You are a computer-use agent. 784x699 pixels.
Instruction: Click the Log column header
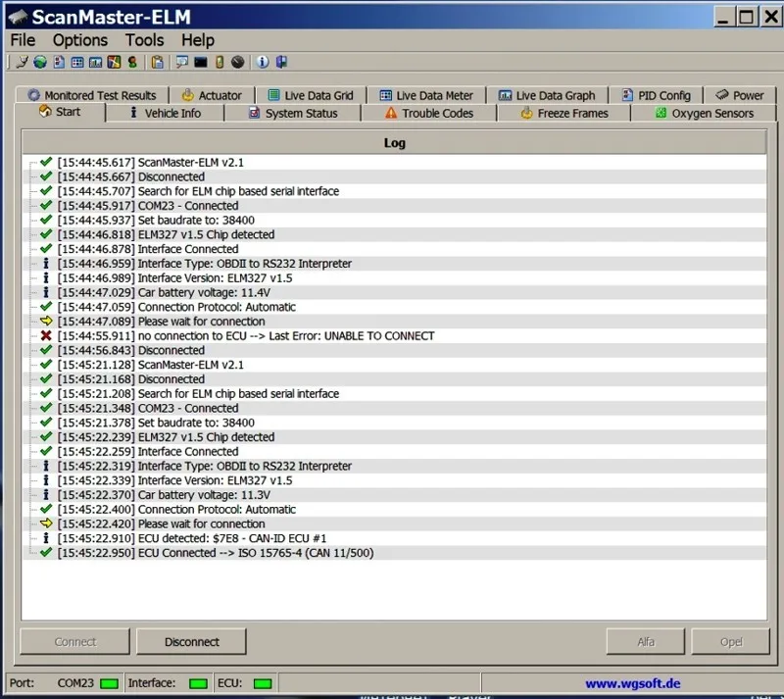(x=394, y=142)
